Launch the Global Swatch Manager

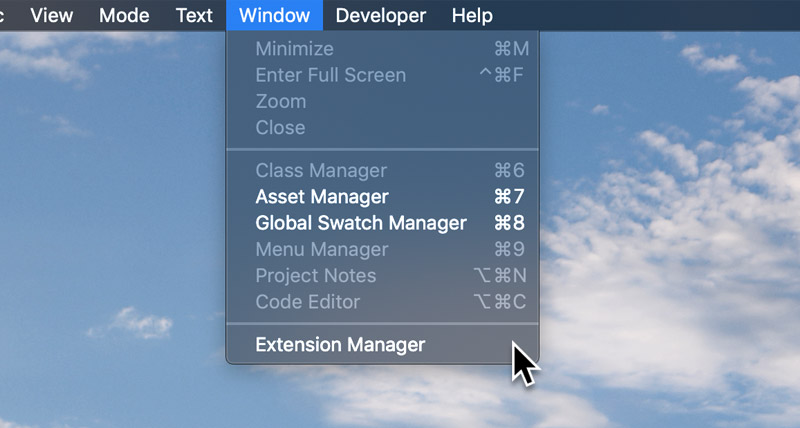(x=382, y=223)
